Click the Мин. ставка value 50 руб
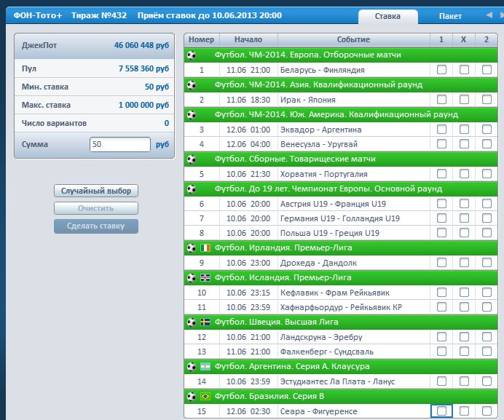 pyautogui.click(x=157, y=87)
